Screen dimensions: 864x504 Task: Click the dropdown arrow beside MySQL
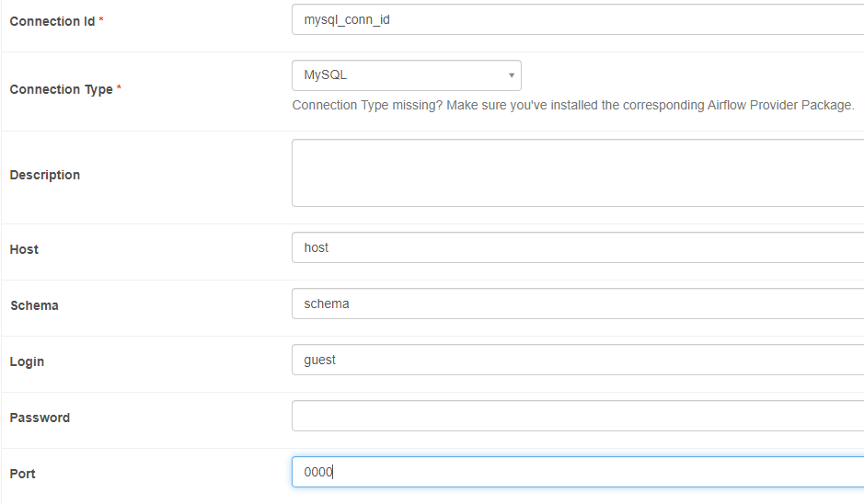[x=512, y=75]
